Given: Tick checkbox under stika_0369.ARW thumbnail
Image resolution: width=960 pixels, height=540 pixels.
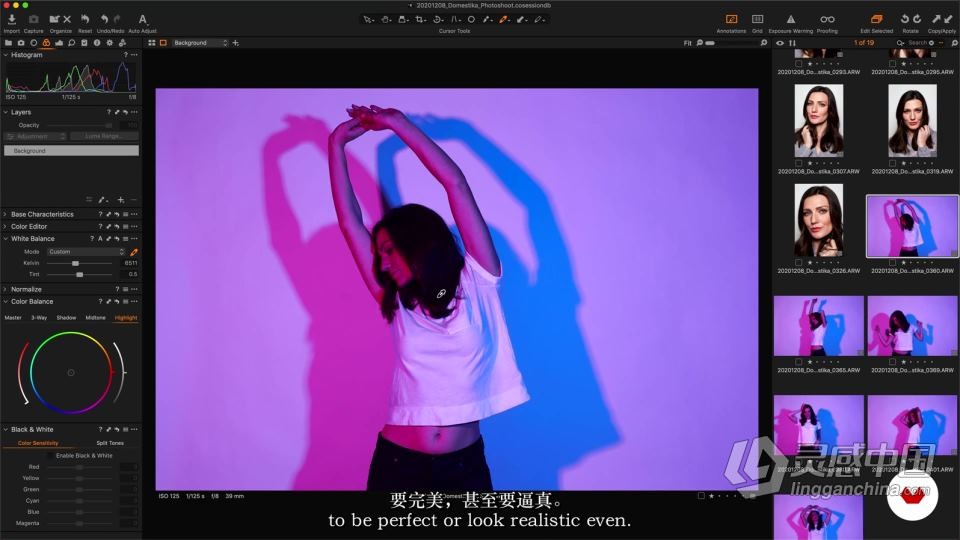Looking at the screenshot, I should tap(892, 362).
